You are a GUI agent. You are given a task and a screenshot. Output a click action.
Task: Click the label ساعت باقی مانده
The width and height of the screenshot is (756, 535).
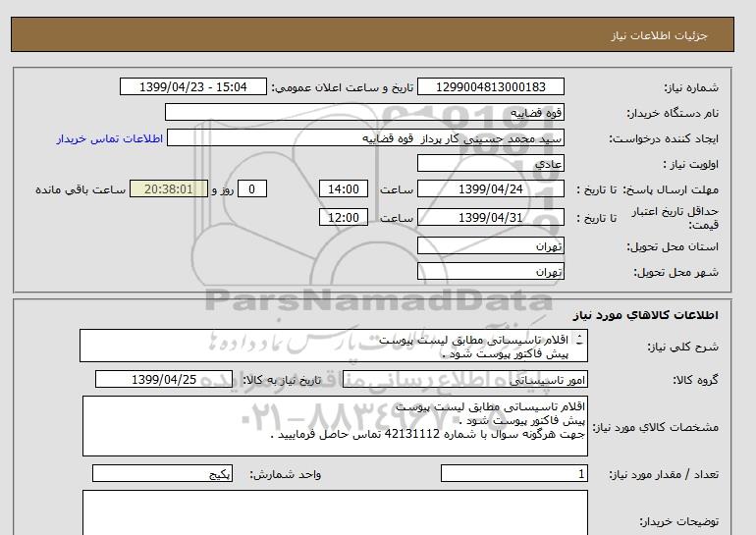coord(81,189)
